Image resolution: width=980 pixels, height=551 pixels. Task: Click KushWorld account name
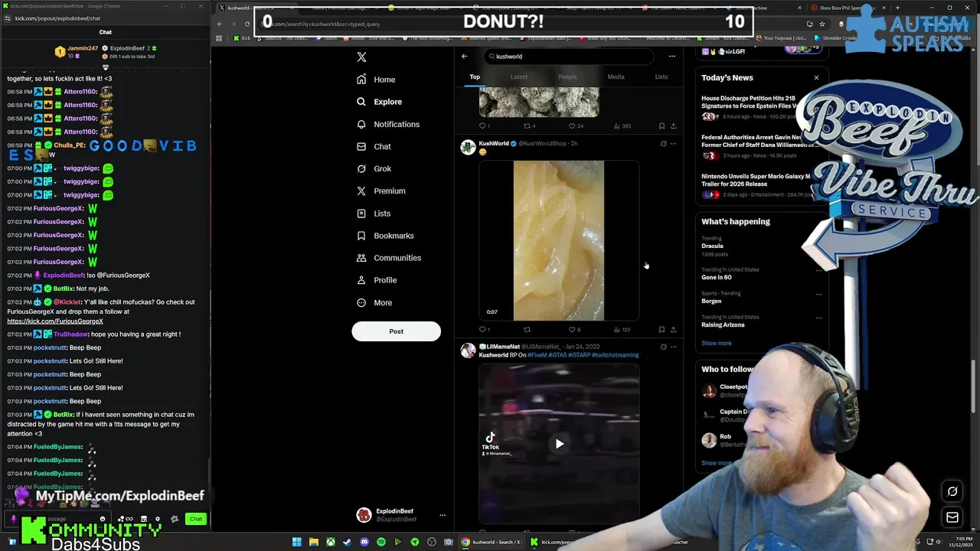pos(494,143)
